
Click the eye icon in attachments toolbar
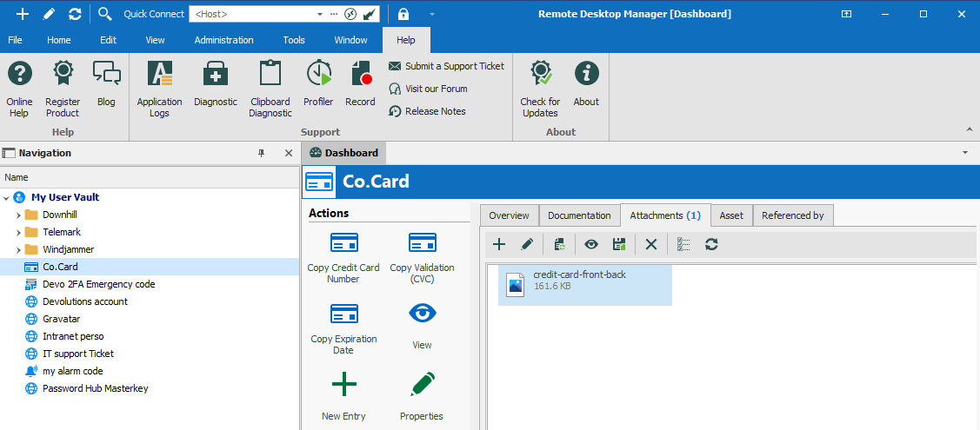(590, 245)
